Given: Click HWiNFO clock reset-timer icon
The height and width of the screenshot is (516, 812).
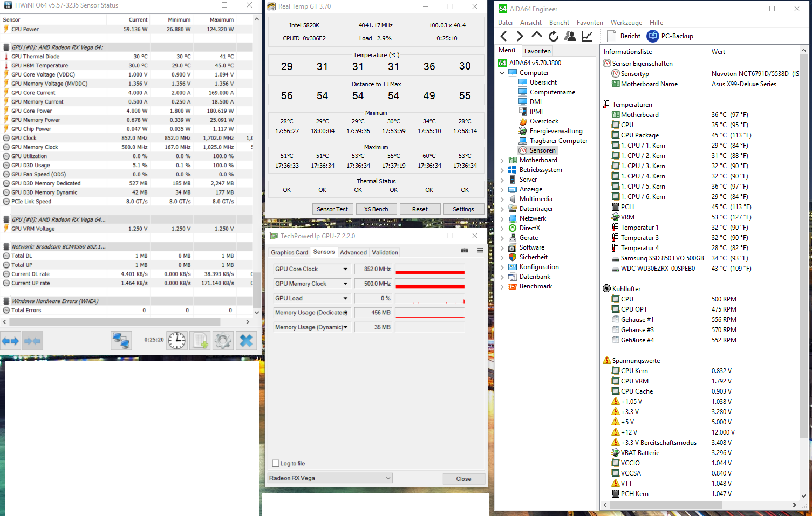Looking at the screenshot, I should coord(176,340).
